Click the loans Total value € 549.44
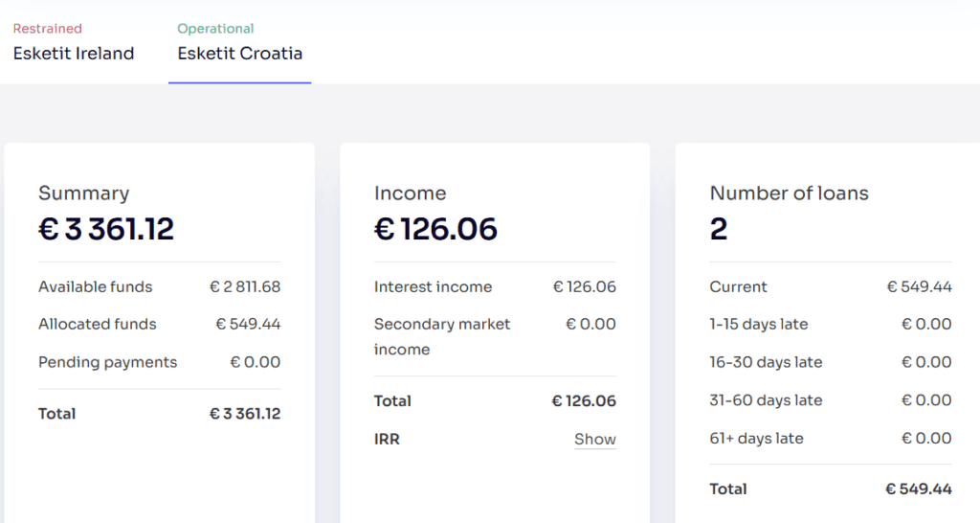Screen dimensions: 980x523 pos(919,489)
